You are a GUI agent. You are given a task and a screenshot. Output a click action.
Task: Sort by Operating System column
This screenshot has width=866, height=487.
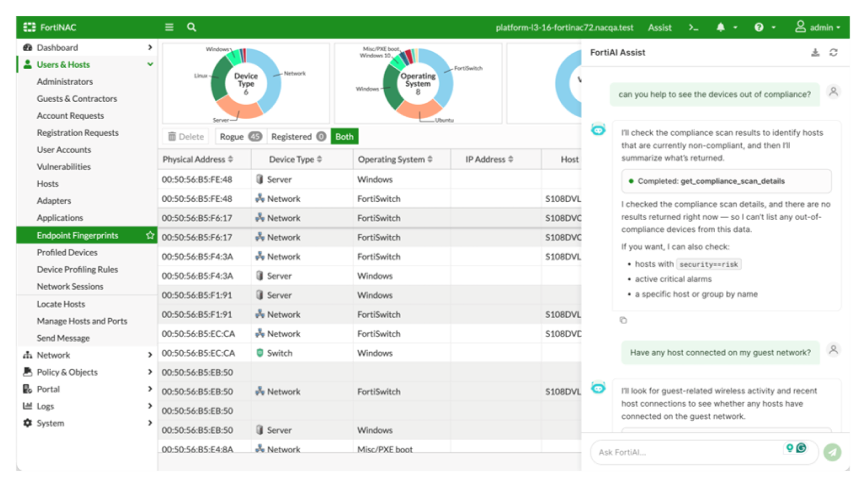point(395,159)
